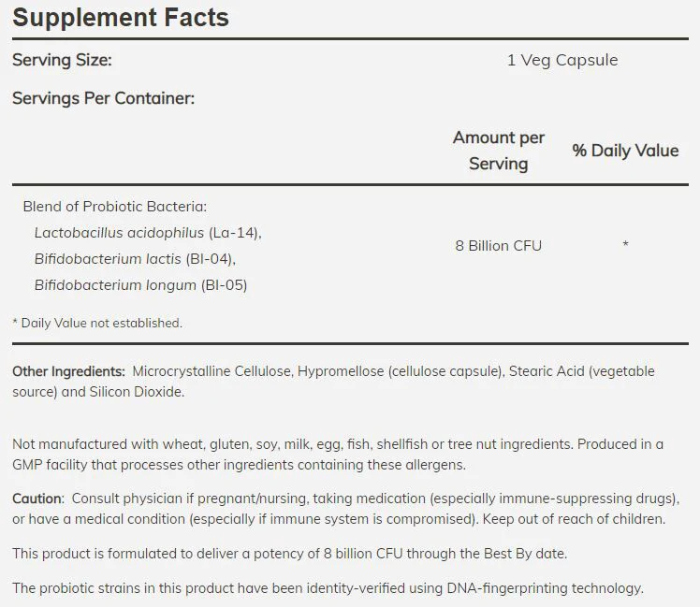Click Bifidobacterium lactis (BI-04) entry

135,259
